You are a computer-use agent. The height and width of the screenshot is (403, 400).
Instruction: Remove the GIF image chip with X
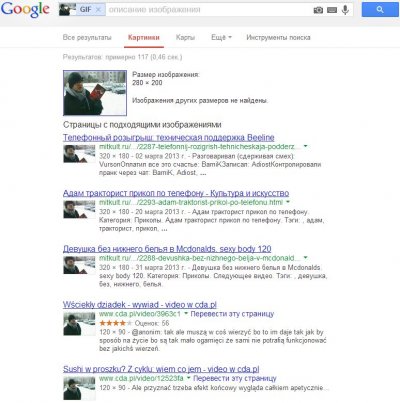(x=98, y=10)
